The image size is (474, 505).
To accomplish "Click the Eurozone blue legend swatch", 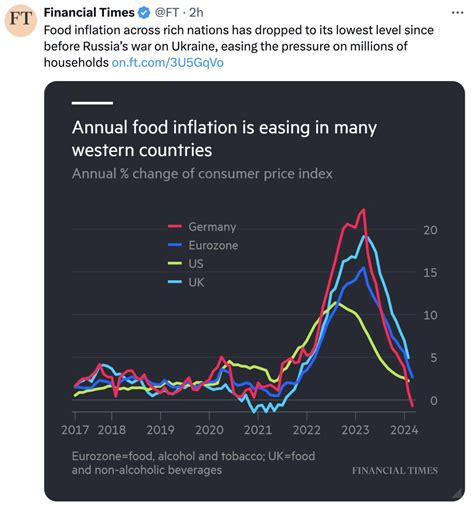I will (x=175, y=245).
